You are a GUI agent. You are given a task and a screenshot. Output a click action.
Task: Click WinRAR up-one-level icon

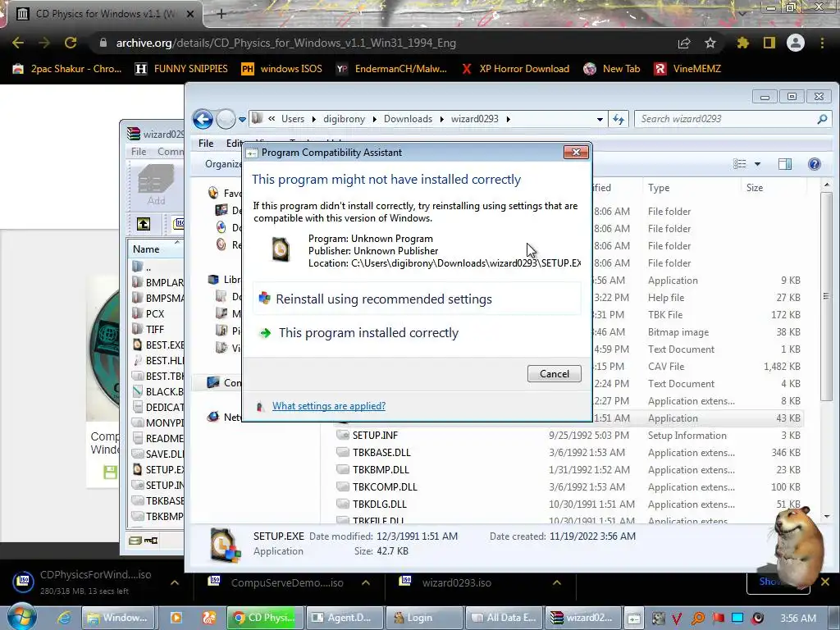point(143,224)
